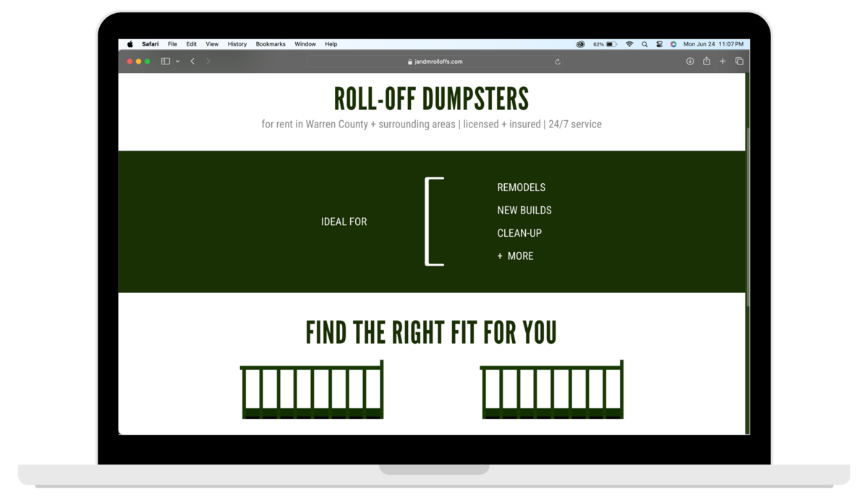868x498 pixels.
Task: Click the left dumpster illustration
Action: [312, 389]
